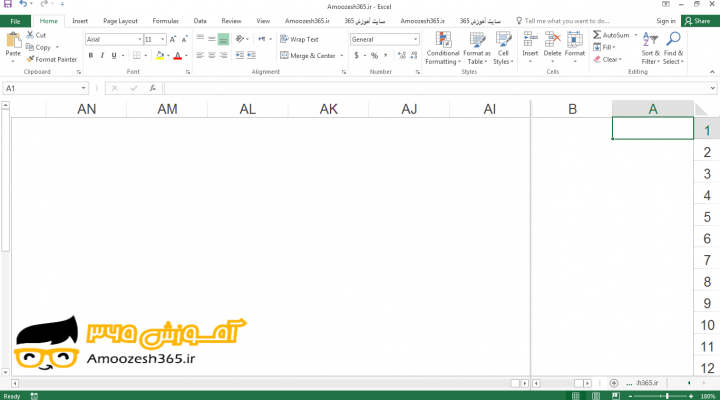Viewport: 720px width, 400px height.
Task: Click the Increase Decimal icon
Action: tap(402, 56)
